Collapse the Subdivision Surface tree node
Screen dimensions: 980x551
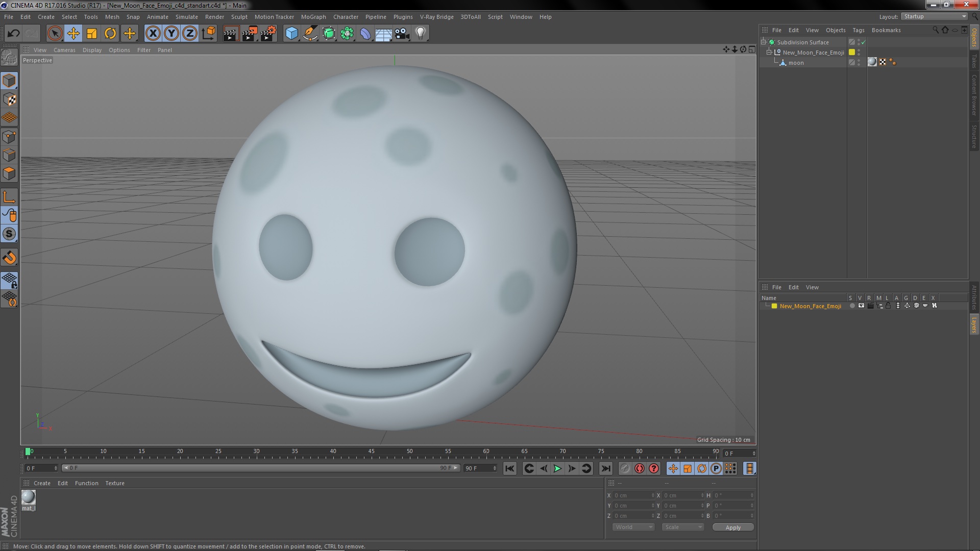click(764, 42)
